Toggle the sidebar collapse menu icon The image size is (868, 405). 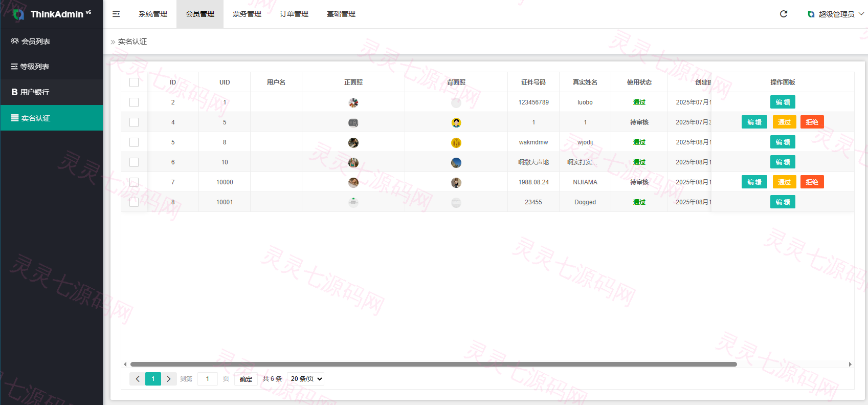(x=116, y=14)
